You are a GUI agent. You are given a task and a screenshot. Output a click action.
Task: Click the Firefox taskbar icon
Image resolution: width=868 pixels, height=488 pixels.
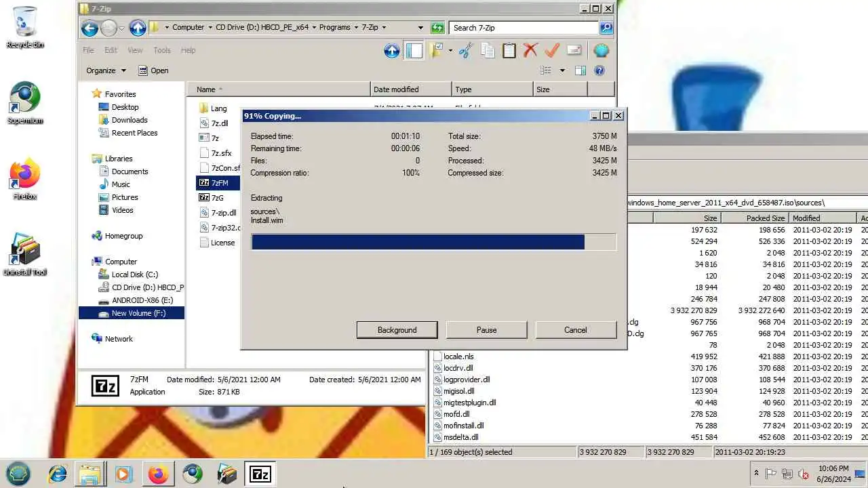(x=158, y=474)
